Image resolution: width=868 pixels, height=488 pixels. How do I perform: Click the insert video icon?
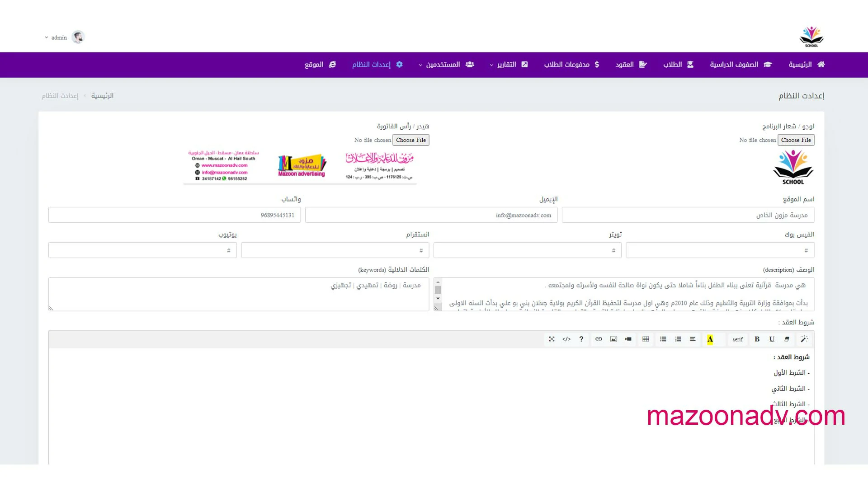[x=628, y=339]
